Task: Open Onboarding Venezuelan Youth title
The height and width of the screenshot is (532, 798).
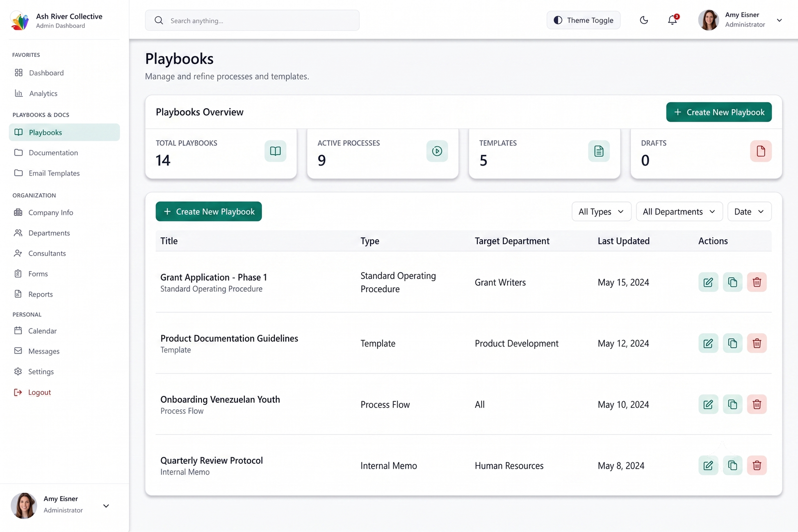Action: tap(220, 399)
